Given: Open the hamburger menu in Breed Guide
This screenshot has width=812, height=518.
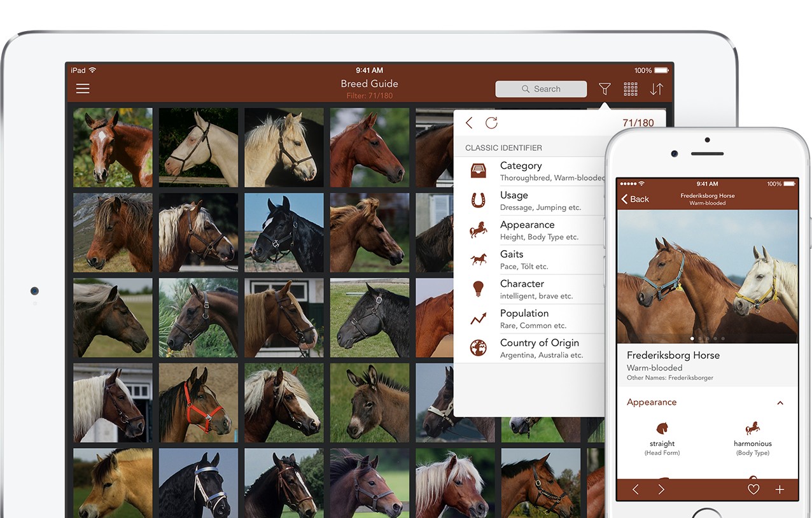Looking at the screenshot, I should (83, 89).
